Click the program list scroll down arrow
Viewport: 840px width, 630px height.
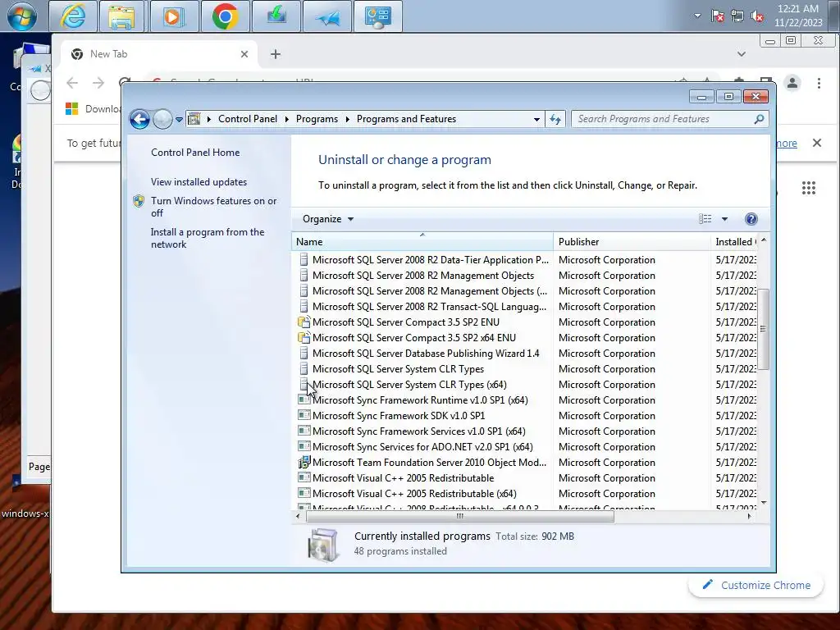pyautogui.click(x=764, y=503)
